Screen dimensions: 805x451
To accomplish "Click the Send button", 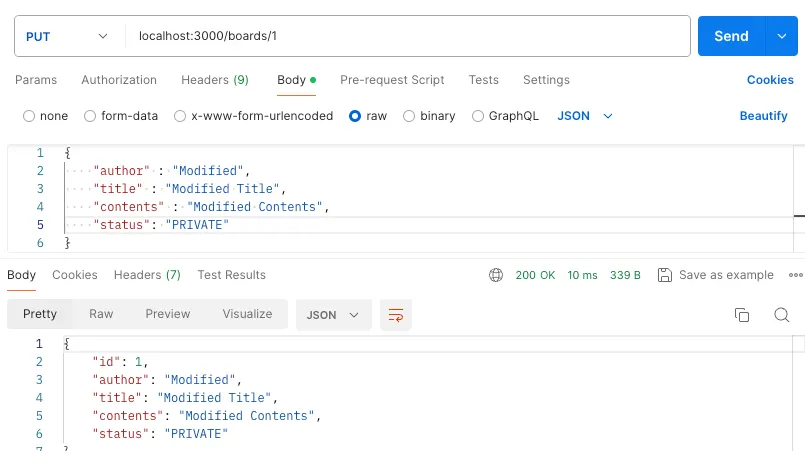I will coord(730,36).
